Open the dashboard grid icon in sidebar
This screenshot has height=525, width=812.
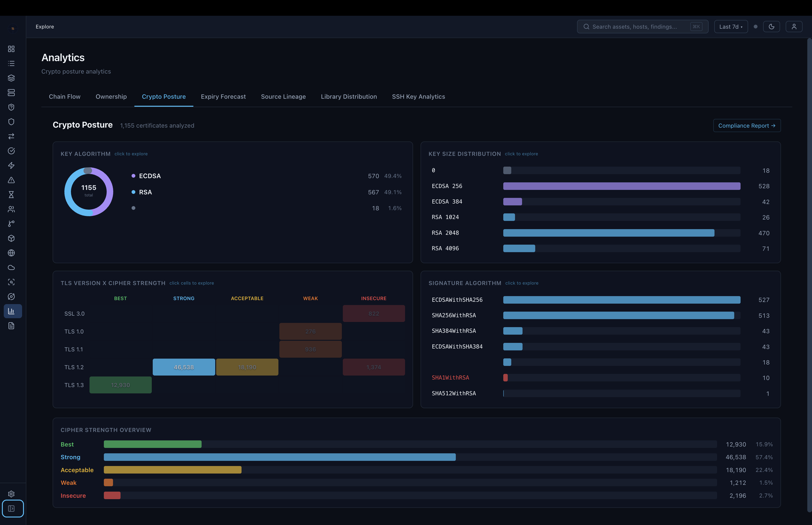pos(11,49)
